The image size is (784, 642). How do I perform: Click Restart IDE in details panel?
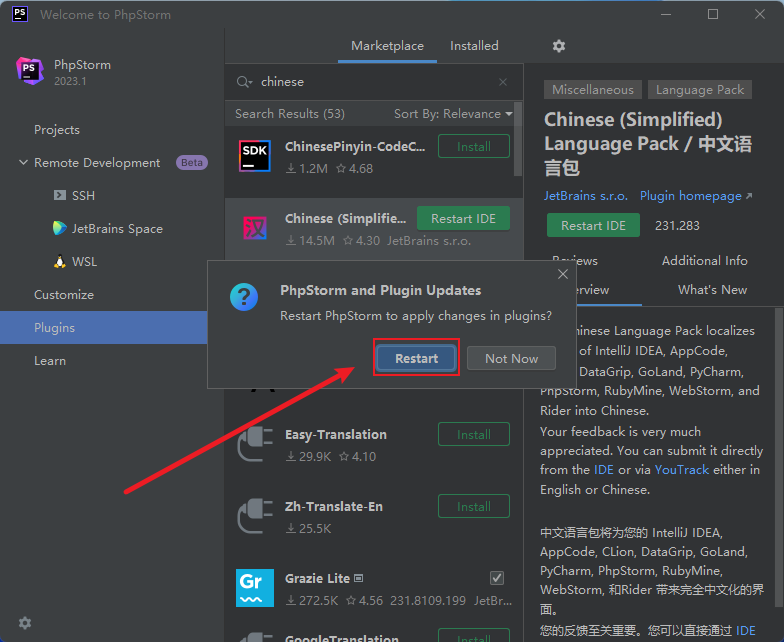[x=593, y=226]
